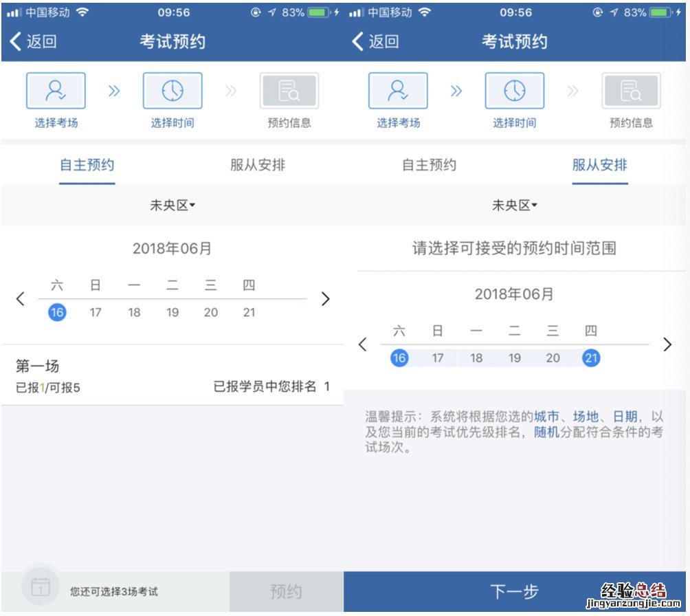
Task: Select 选择考场 step icon on right screen
Action: pos(398,91)
